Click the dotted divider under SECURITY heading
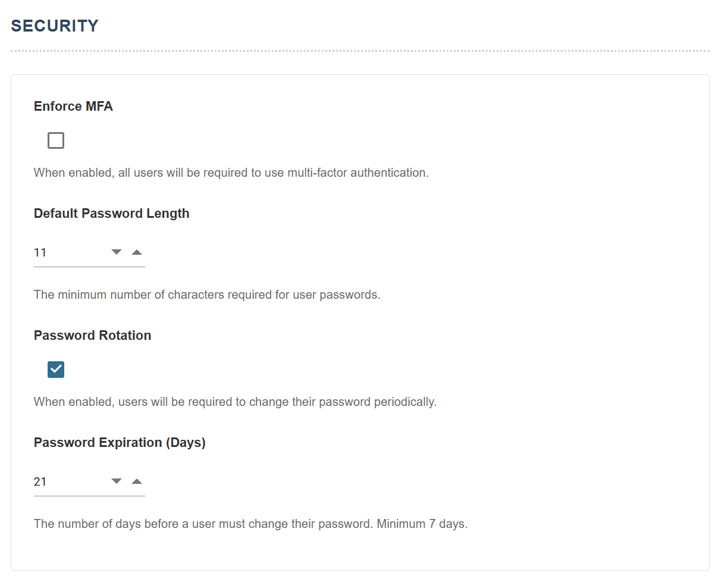The height and width of the screenshot is (588, 728). (x=360, y=51)
